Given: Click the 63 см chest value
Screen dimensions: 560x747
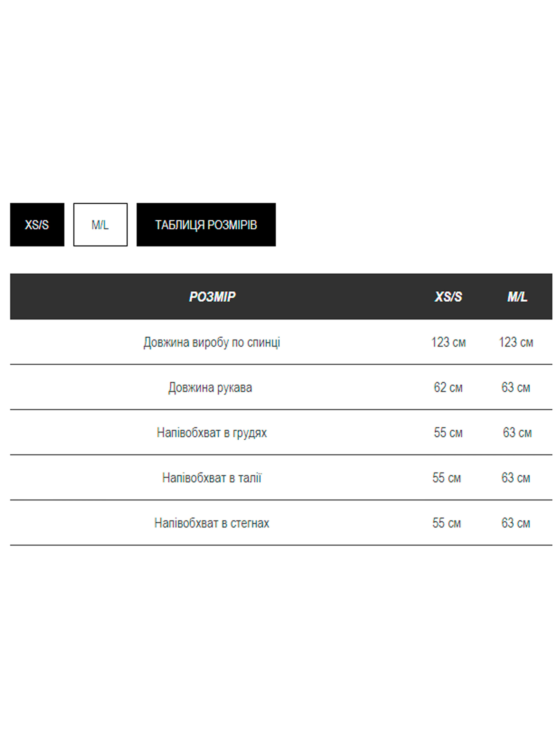Looking at the screenshot, I should click(517, 433).
